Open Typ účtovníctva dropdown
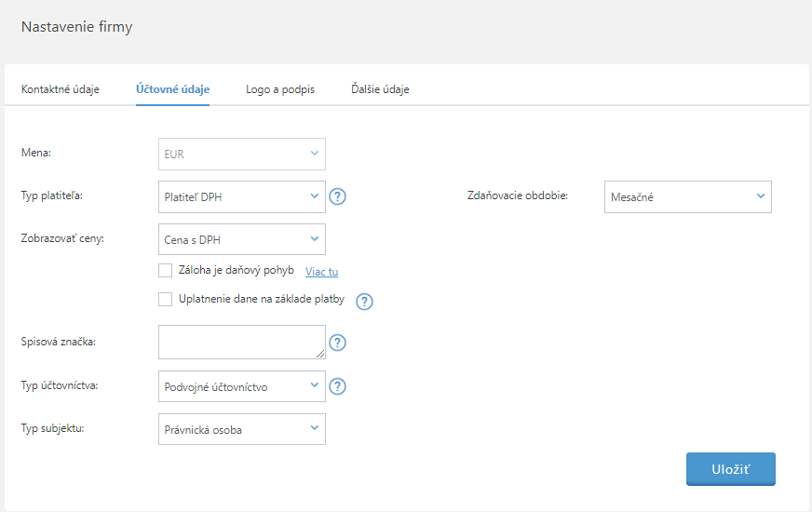This screenshot has width=812, height=512. pos(242,386)
